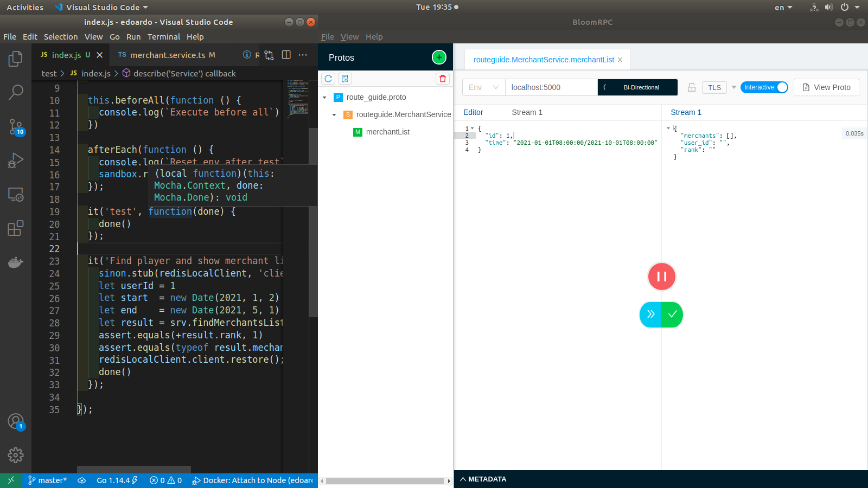The image size is (868, 488).
Task: Click the VS Code editor vertical scrollbar
Action: click(x=313, y=222)
